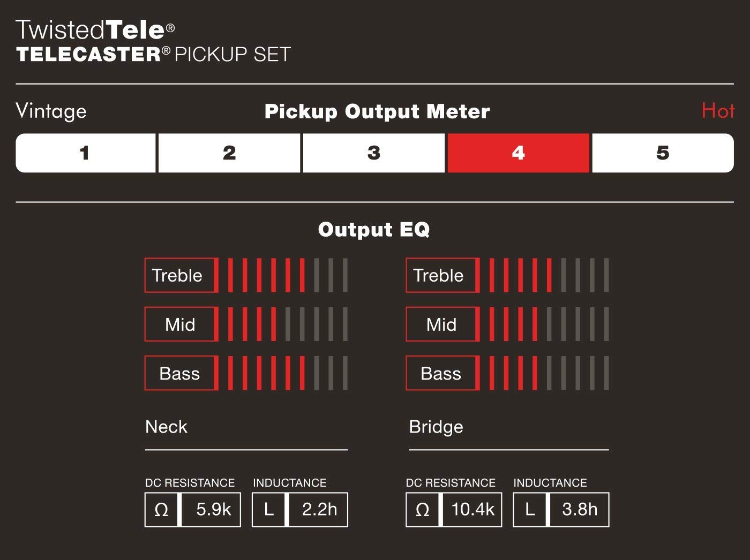The height and width of the screenshot is (560, 750).
Task: Click the bridge ohm symbol icon
Action: (422, 510)
